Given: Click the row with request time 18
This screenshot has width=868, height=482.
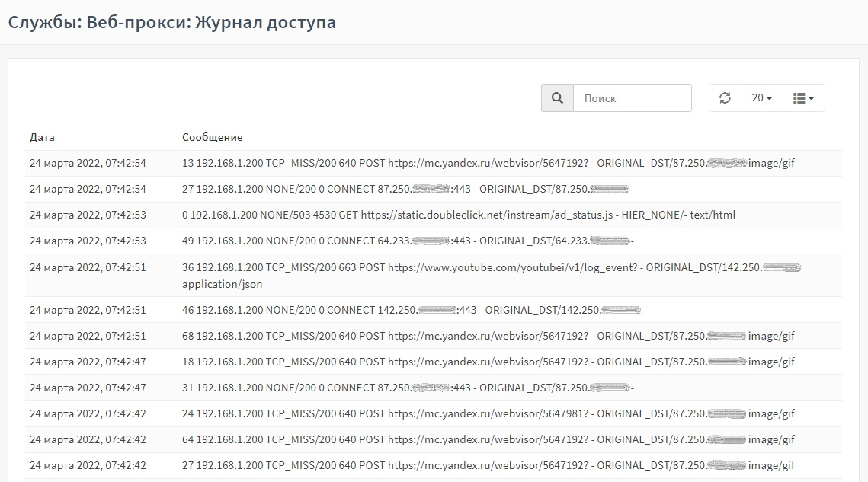Looking at the screenshot, I should [434, 362].
